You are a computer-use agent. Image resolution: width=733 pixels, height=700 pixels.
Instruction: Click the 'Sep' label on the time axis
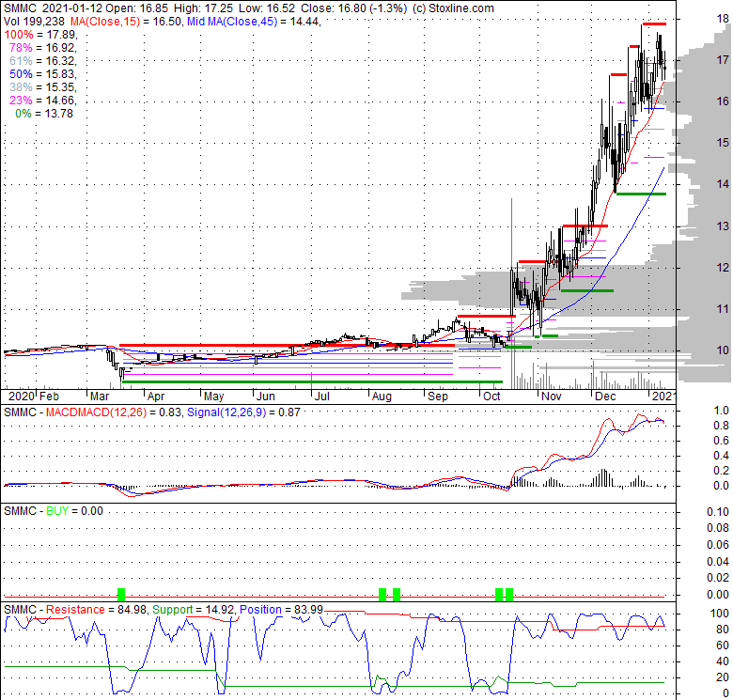click(x=438, y=397)
